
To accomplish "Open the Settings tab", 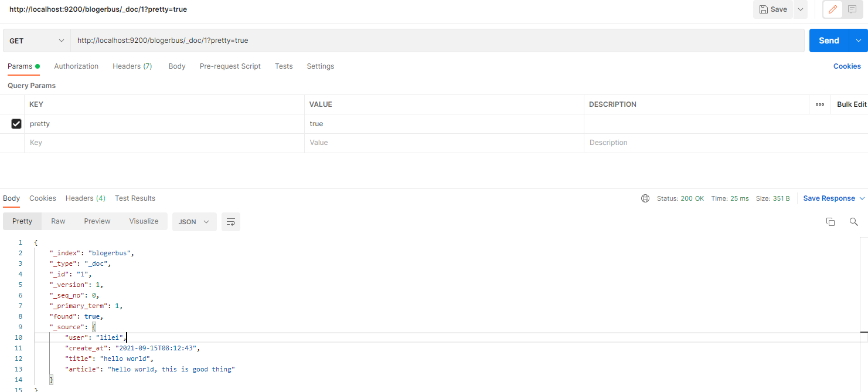I will (321, 66).
